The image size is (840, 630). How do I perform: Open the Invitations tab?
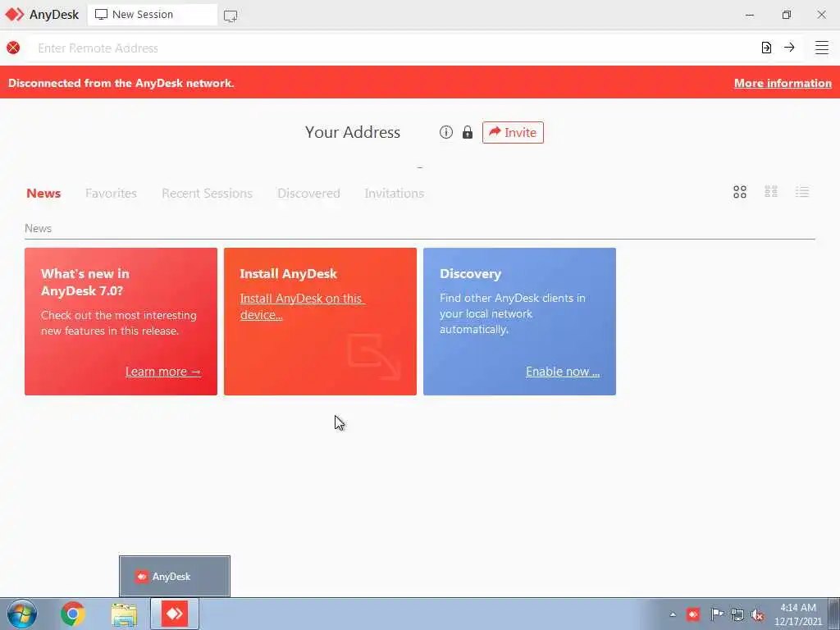click(395, 194)
